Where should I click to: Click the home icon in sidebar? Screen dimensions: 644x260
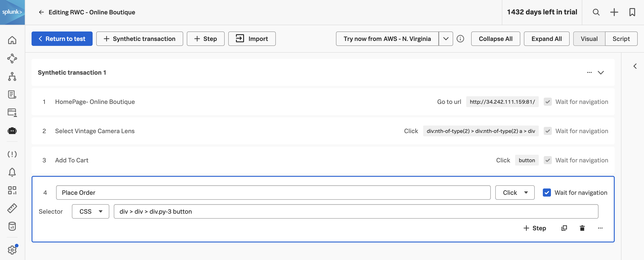12,40
